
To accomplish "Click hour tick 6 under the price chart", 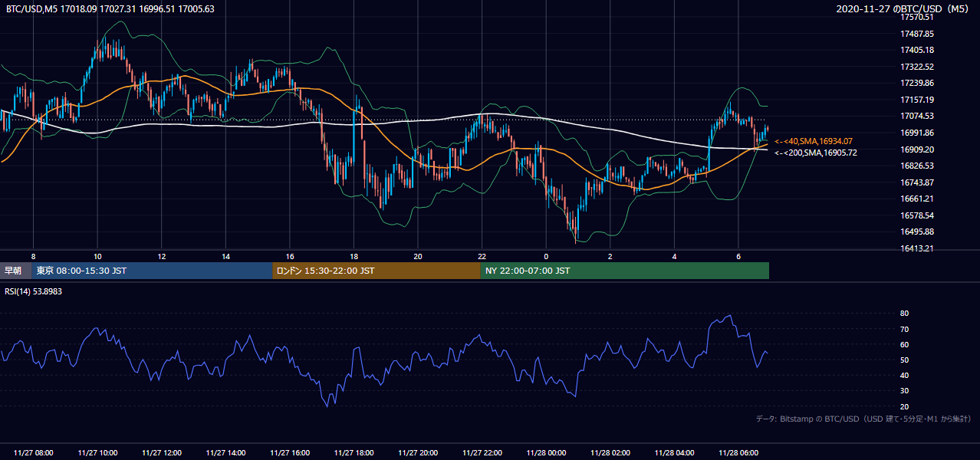I will pos(738,256).
